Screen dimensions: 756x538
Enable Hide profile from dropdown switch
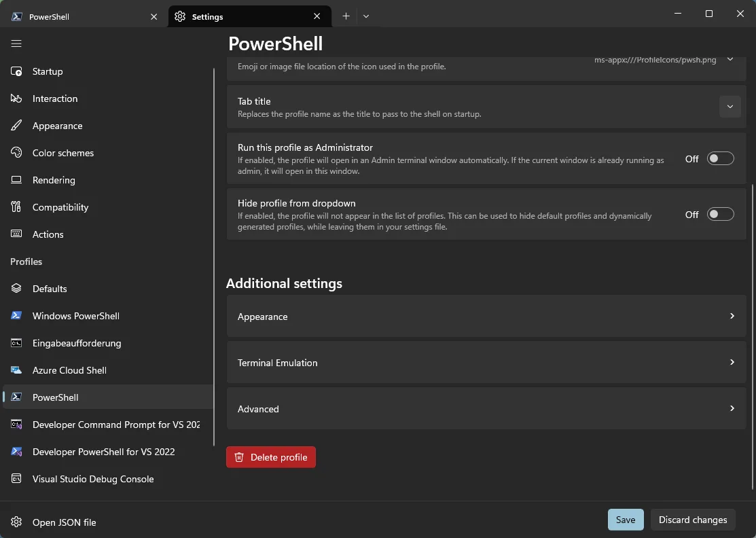click(720, 215)
